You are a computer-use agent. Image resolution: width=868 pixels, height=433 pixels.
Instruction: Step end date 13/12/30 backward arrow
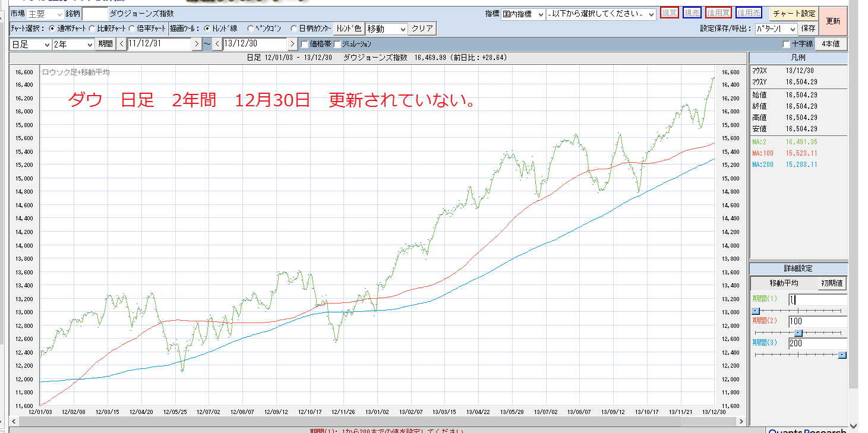217,43
